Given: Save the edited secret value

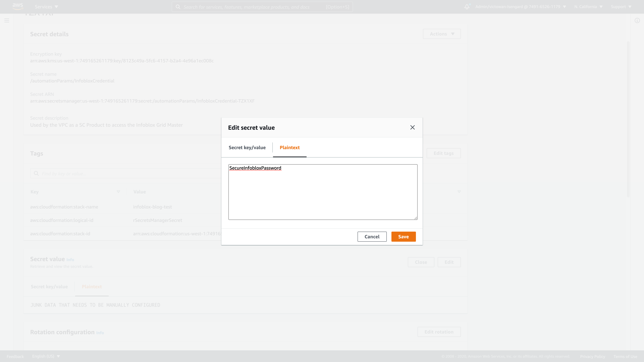Looking at the screenshot, I should [x=404, y=237].
